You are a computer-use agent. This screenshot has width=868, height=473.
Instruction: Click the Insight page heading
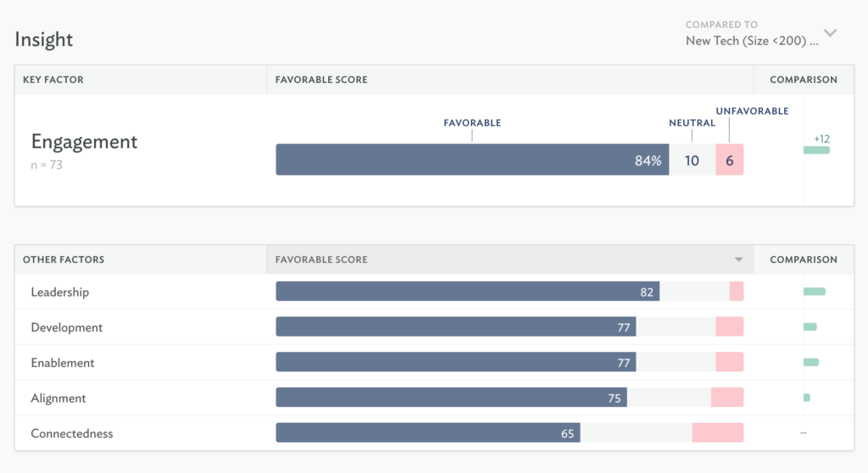point(44,39)
